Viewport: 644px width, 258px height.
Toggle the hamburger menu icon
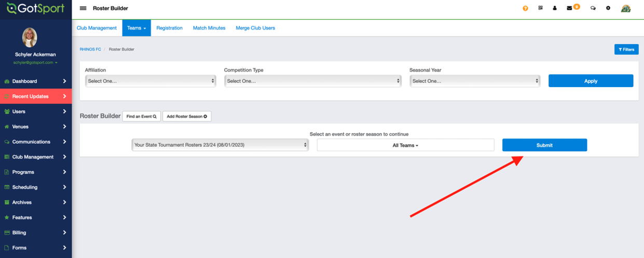pos(83,8)
